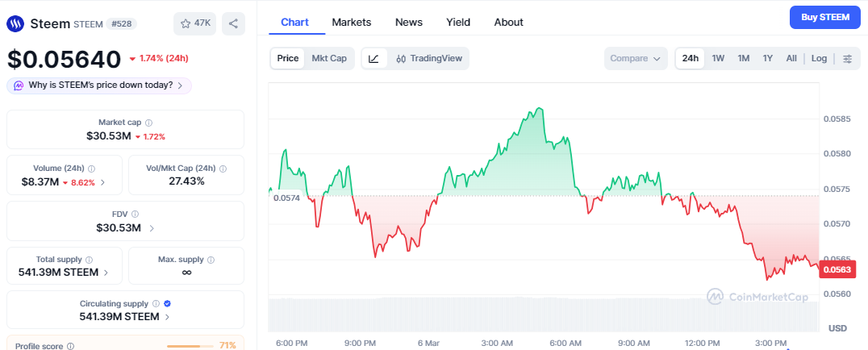Click the Max. supply info icon

211,260
